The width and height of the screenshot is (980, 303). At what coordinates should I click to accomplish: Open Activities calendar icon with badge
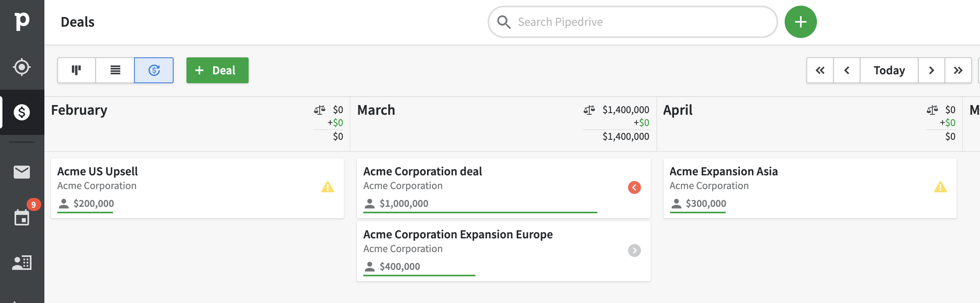22,217
